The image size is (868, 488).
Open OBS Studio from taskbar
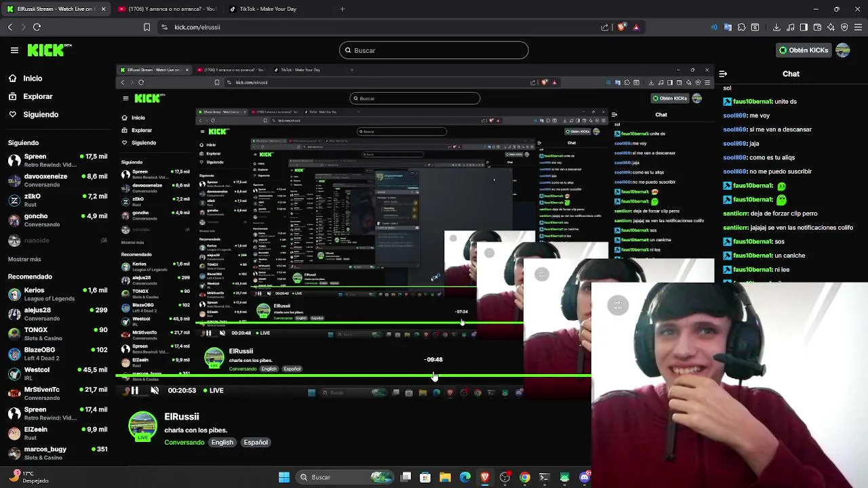tap(505, 477)
